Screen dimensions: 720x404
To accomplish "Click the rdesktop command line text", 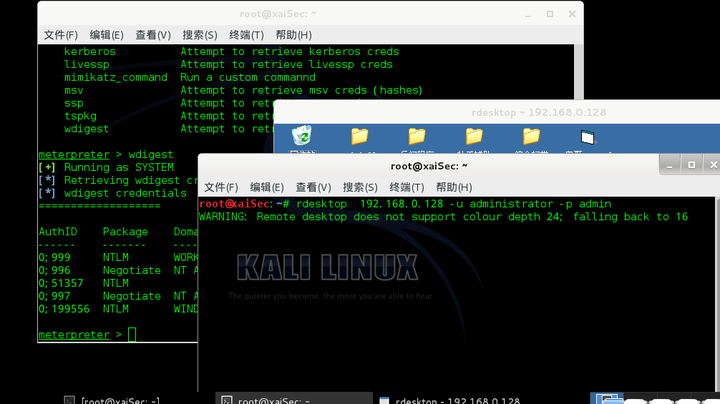I will coord(454,204).
